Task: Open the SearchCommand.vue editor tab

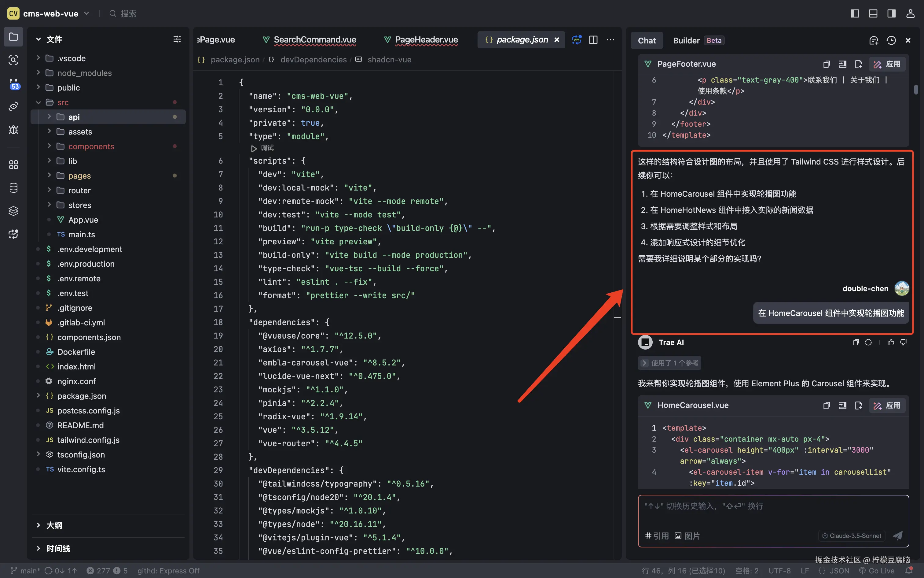Action: click(310, 40)
